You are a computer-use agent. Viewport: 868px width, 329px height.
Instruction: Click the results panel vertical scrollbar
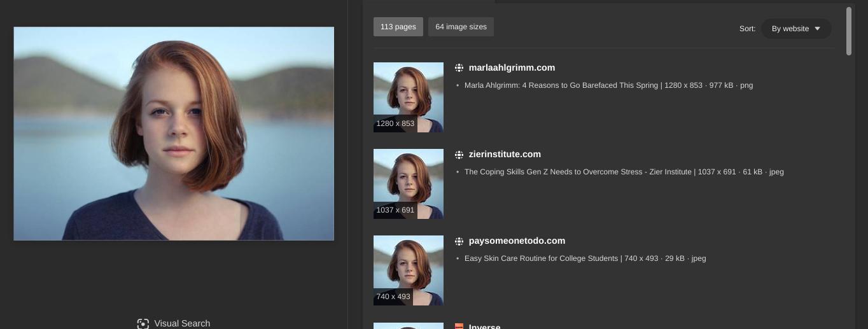tap(849, 32)
